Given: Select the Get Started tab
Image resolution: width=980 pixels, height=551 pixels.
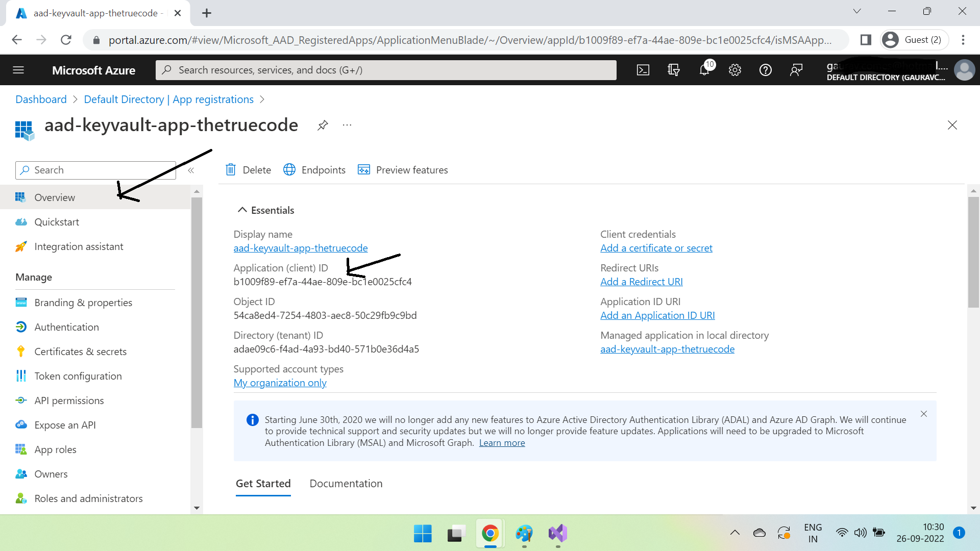Looking at the screenshot, I should (263, 484).
